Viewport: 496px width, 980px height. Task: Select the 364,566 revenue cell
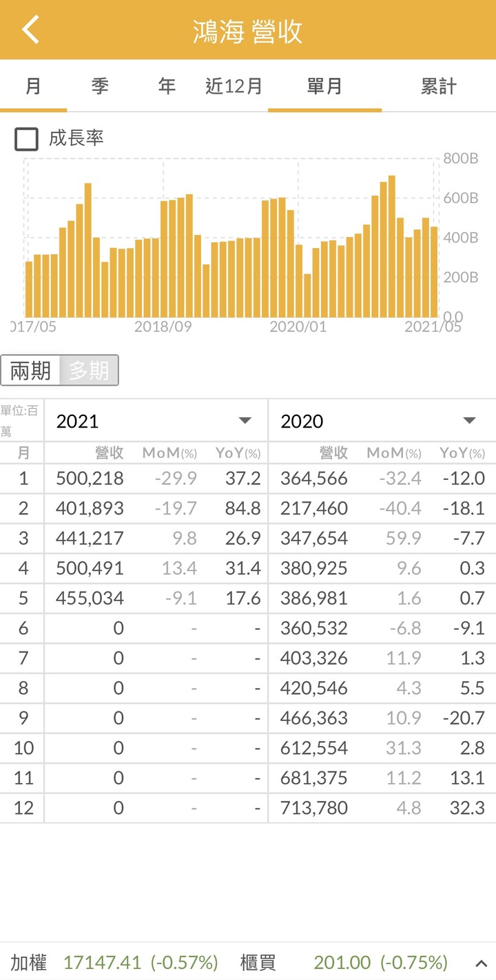click(314, 479)
